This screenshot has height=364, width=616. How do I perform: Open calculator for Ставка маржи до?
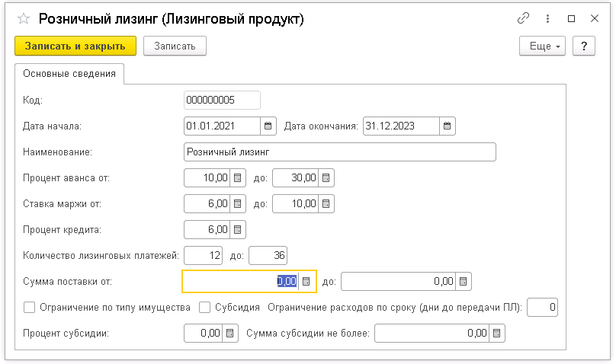point(326,203)
